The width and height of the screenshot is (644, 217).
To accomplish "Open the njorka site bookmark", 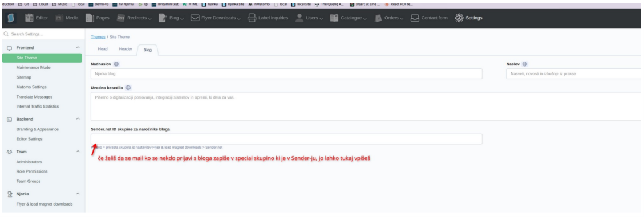I will tap(233, 4).
